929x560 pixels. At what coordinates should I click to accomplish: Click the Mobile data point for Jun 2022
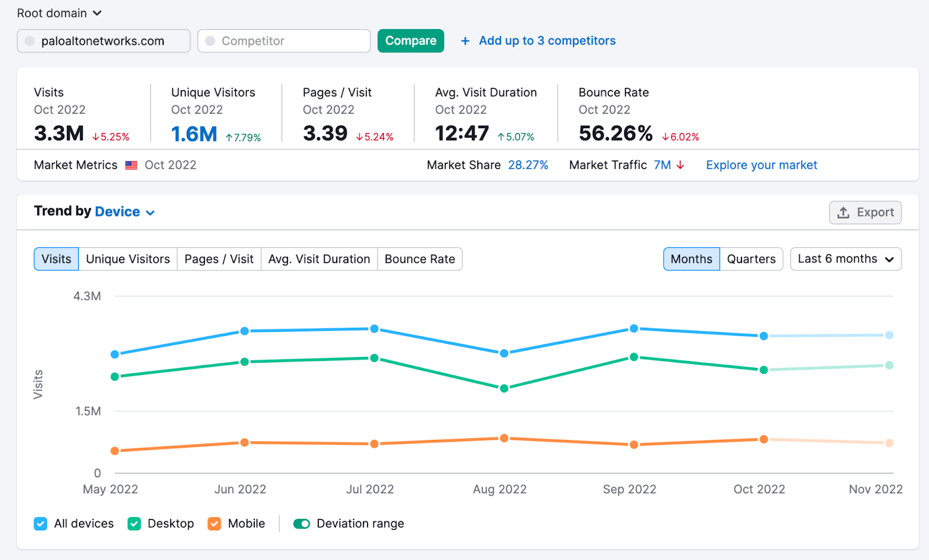(244, 442)
